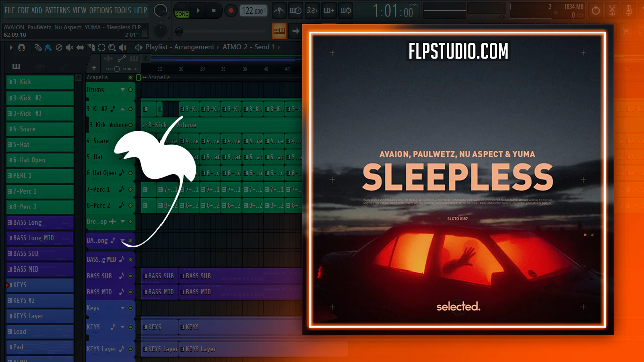Click the red Record button
Screen dimensions: 644x362
[x=231, y=10]
